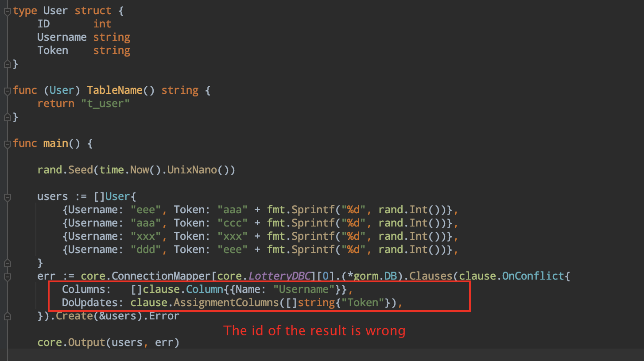The image size is (644, 361).
Task: Click the UnixNano method call
Action: pos(191,170)
